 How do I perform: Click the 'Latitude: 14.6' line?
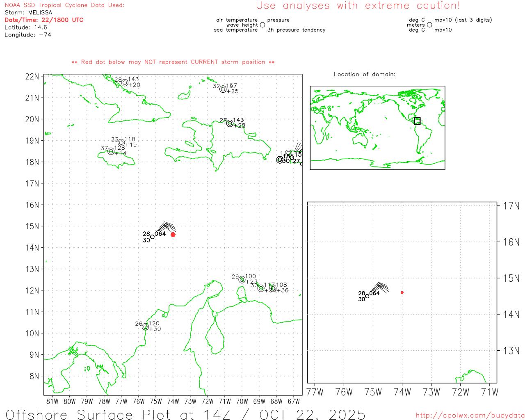tap(26, 27)
